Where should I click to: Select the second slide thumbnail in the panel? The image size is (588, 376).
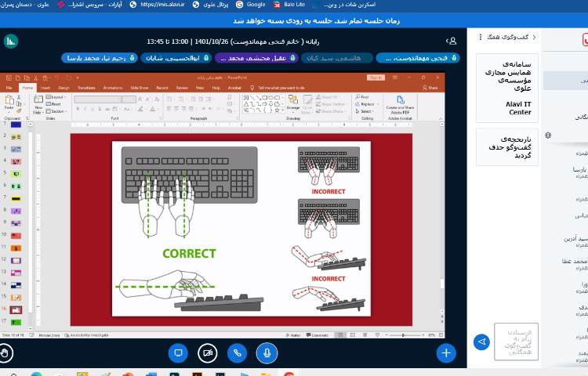click(x=16, y=136)
